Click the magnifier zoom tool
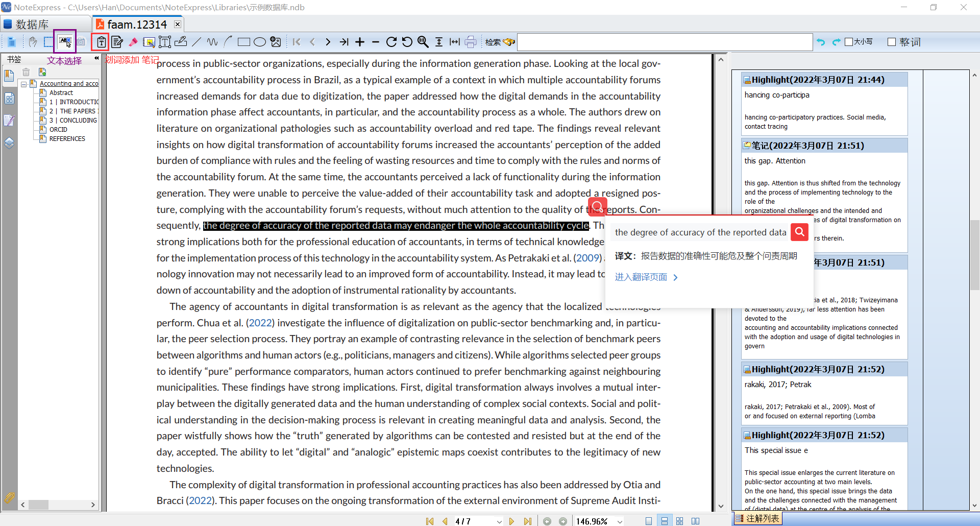980x526 pixels. 423,42
